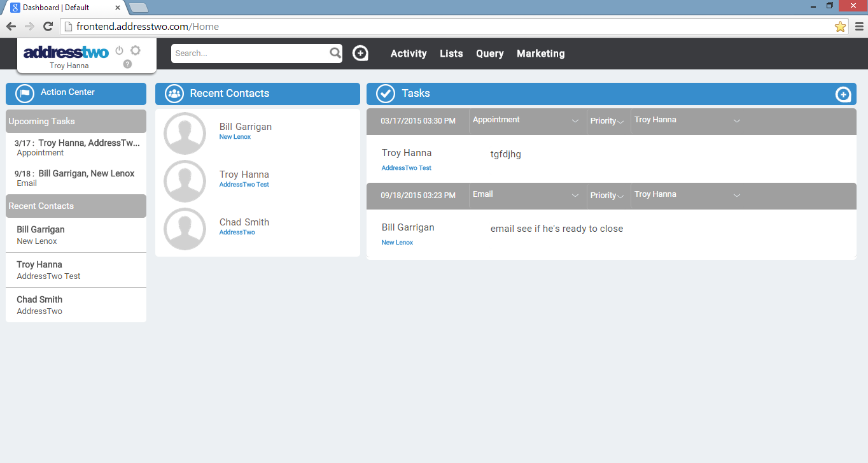Click Chad Smith's avatar thumbnail
Screen dimensions: 868x463
(185, 229)
